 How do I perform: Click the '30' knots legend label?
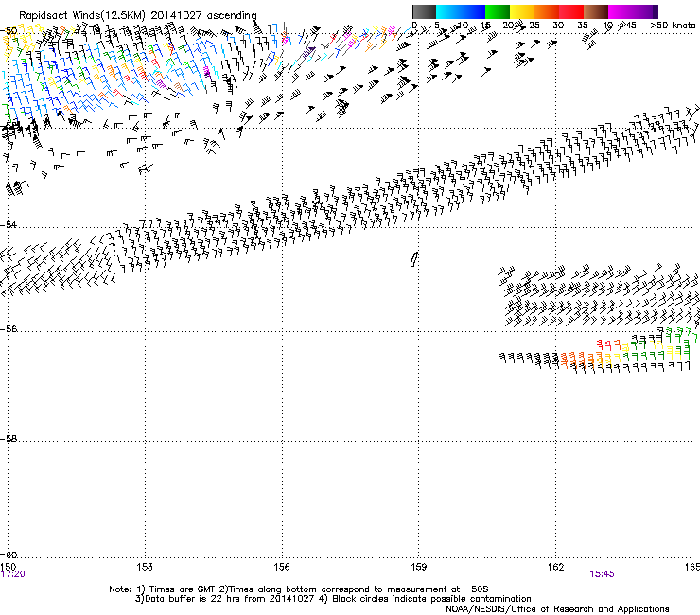coord(558,26)
